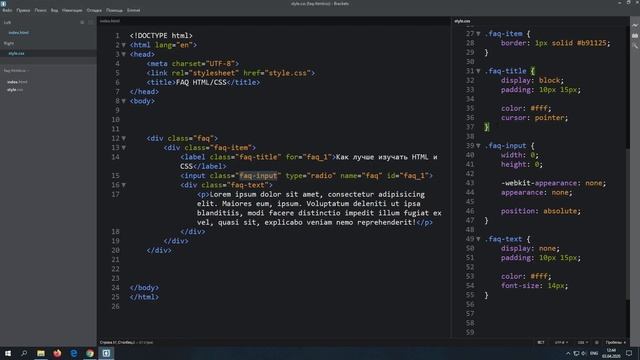This screenshot has height=360, width=640.
Task: Click the highlighted "faq-input" class on line 15
Action: coord(258,176)
